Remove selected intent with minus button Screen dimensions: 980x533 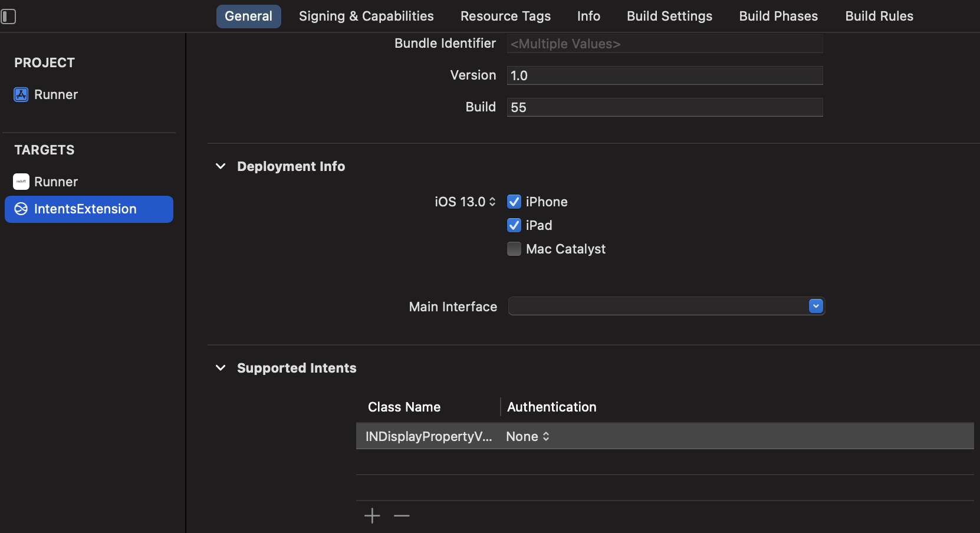pos(402,516)
